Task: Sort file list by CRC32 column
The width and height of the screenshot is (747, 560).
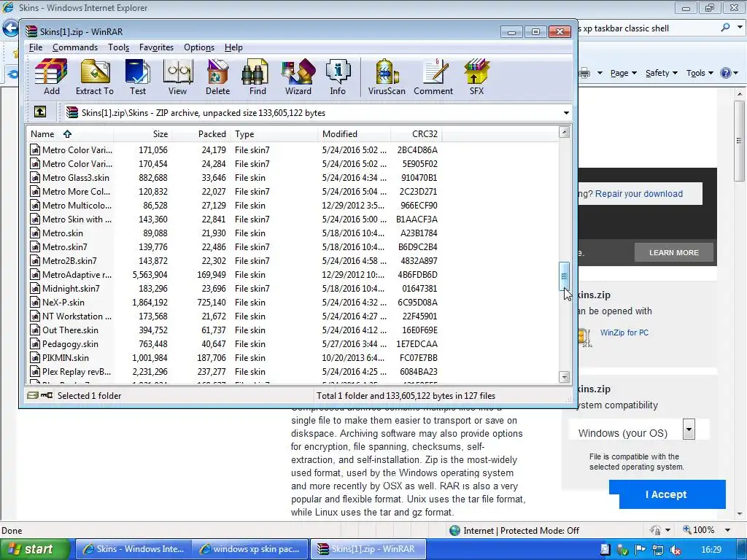Action: click(416, 134)
